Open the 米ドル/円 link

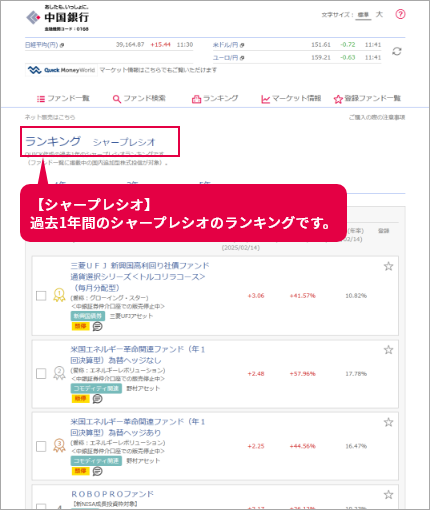coord(226,45)
